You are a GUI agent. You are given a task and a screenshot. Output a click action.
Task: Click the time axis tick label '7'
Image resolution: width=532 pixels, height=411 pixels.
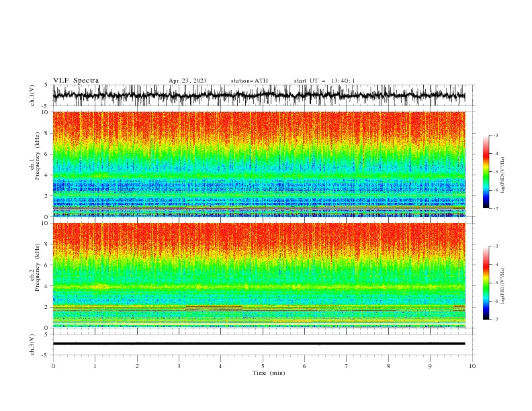347,366
